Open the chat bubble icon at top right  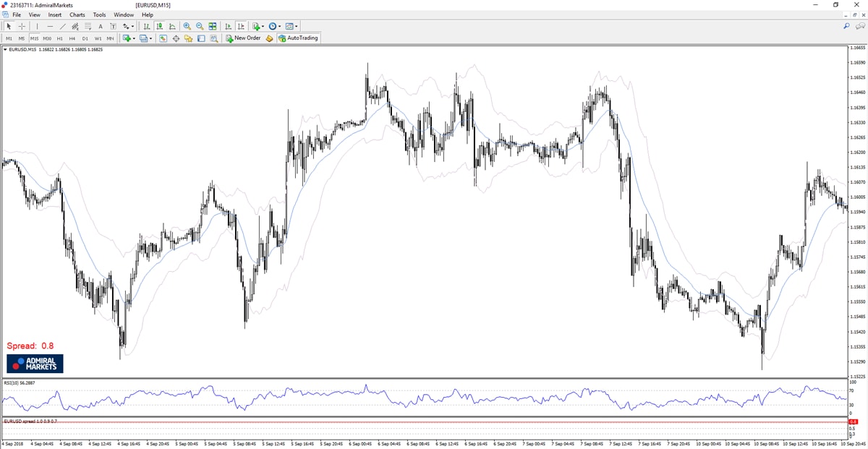861,26
